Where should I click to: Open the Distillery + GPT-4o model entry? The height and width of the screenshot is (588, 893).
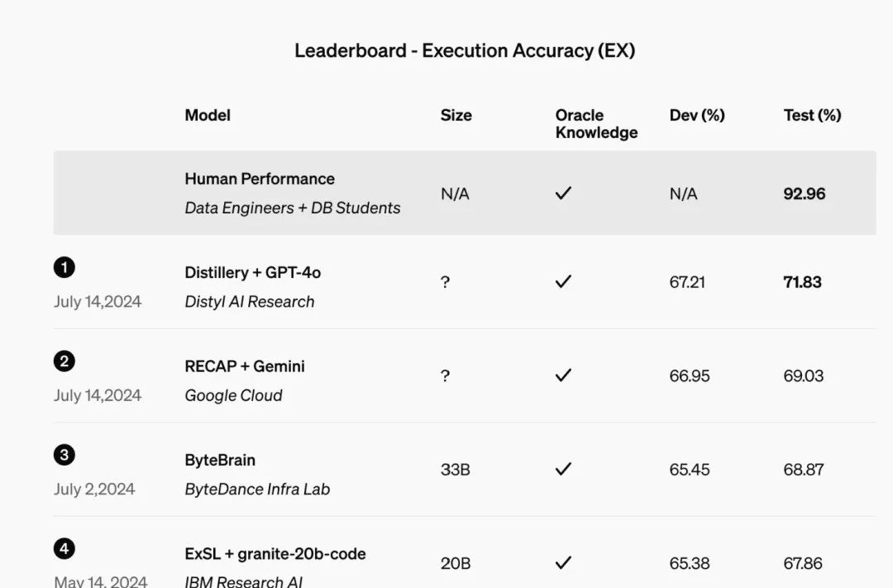pos(253,272)
